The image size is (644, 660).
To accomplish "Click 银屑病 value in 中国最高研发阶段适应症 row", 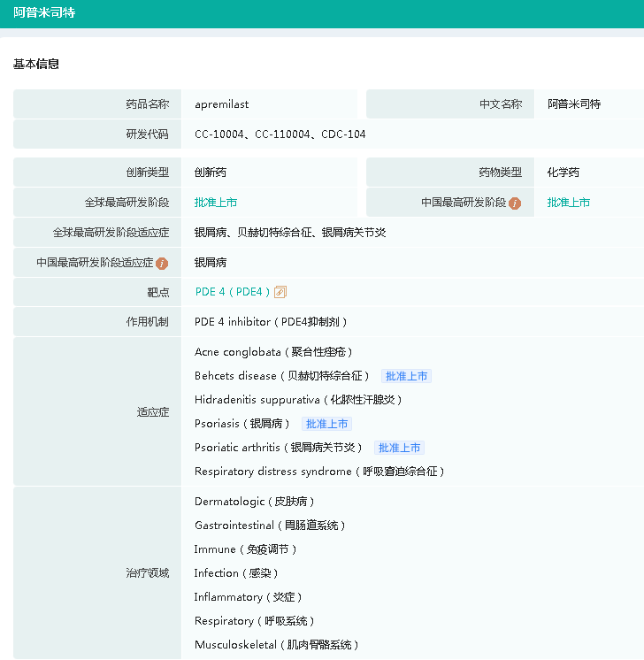I will 210,263.
